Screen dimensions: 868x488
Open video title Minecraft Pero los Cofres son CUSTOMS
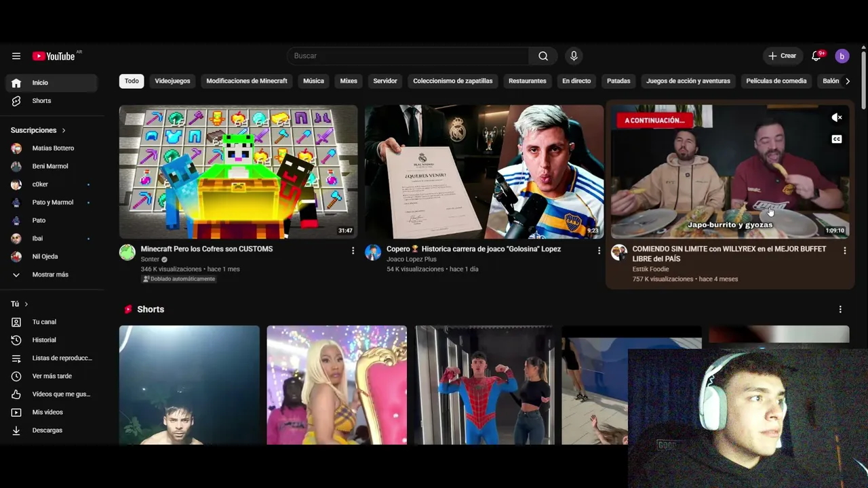pos(207,249)
